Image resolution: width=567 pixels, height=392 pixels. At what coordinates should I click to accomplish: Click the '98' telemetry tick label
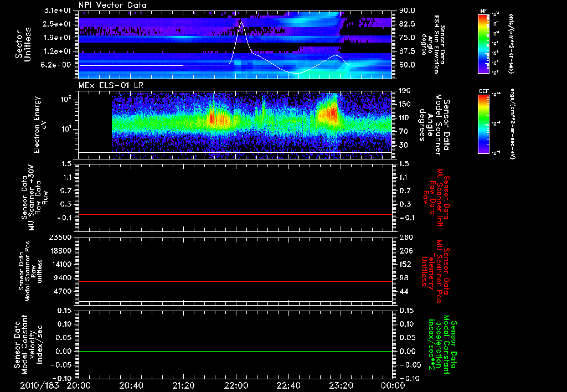(x=404, y=278)
